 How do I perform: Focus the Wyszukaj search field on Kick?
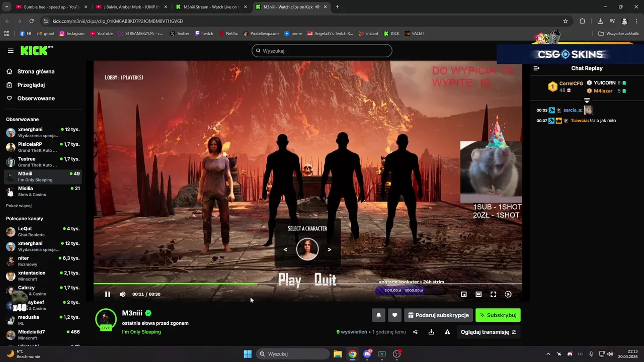click(321, 51)
